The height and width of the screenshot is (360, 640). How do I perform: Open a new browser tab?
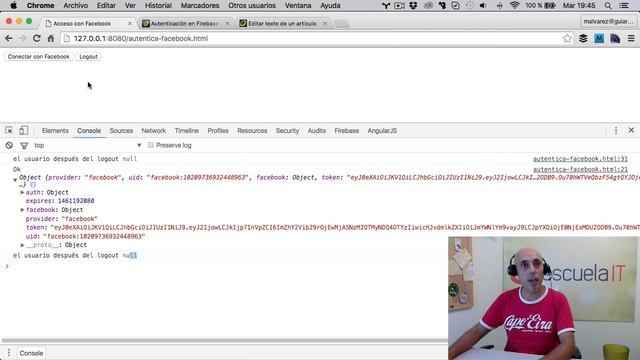tap(342, 24)
